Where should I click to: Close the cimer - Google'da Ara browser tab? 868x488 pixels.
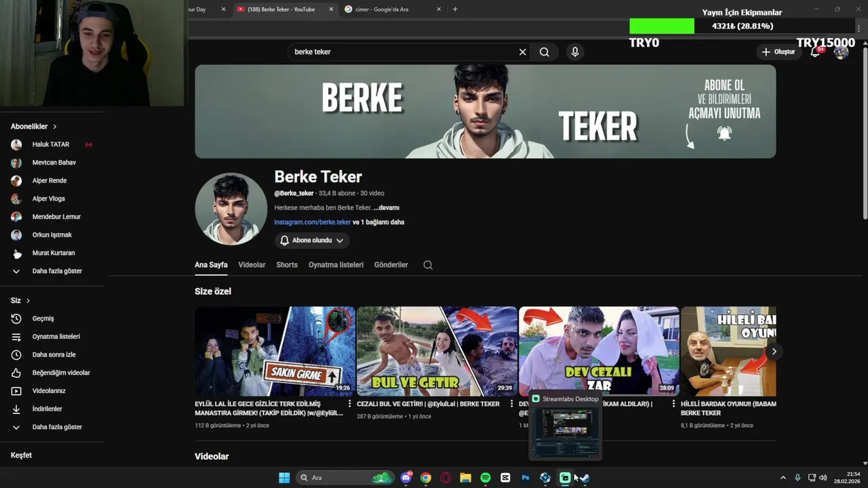click(439, 9)
